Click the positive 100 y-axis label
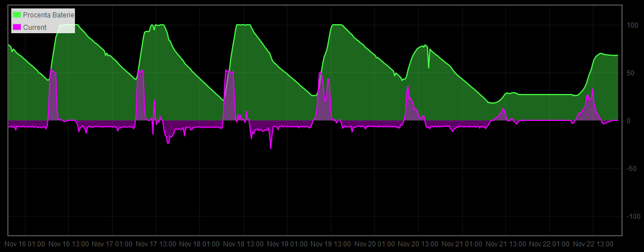Screen dimensions: 644x252 pyautogui.click(x=632, y=25)
